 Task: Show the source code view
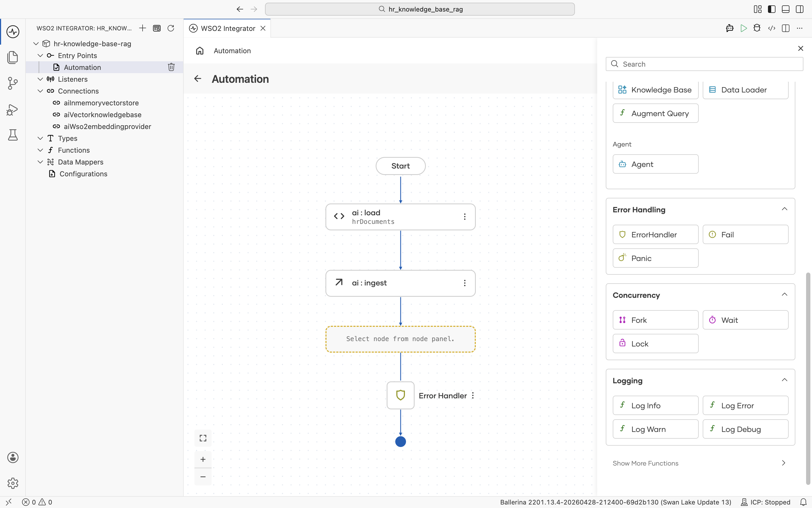point(772,28)
